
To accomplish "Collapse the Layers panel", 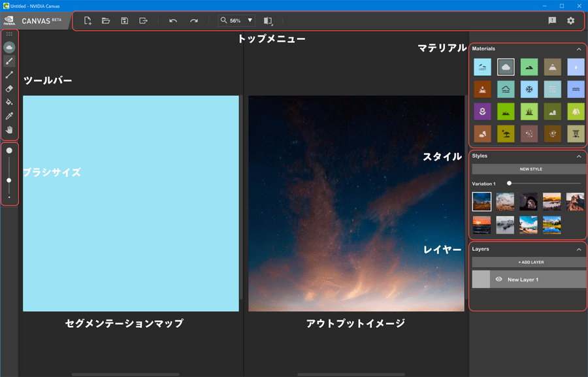I will pos(578,249).
